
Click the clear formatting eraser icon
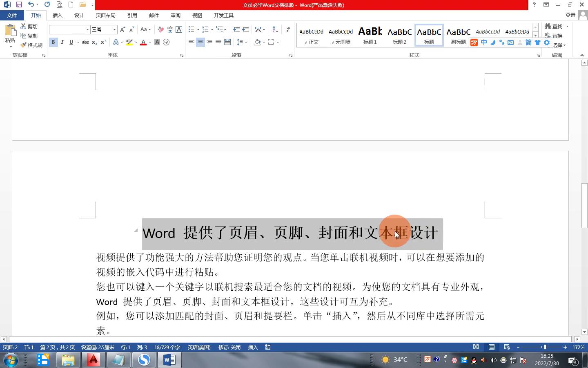point(161,29)
